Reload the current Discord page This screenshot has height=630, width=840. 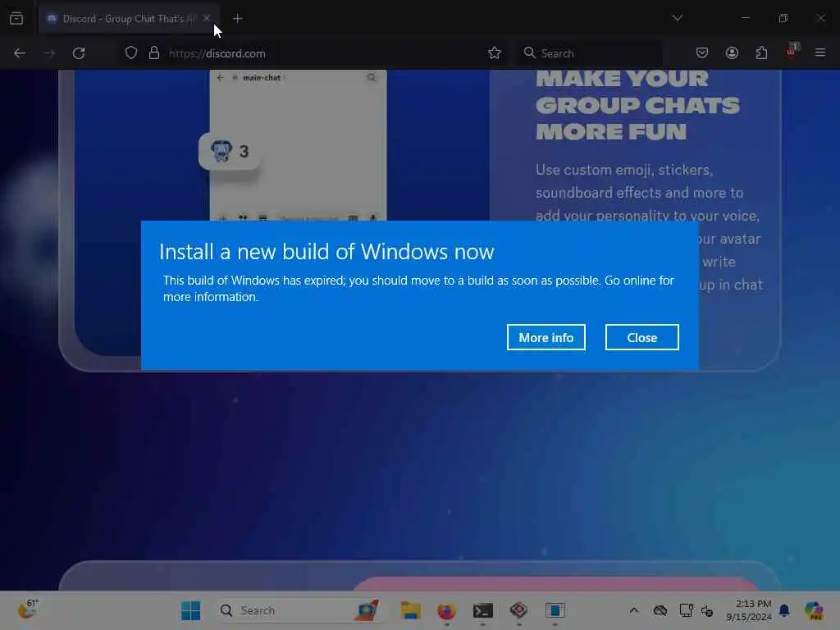tap(79, 53)
